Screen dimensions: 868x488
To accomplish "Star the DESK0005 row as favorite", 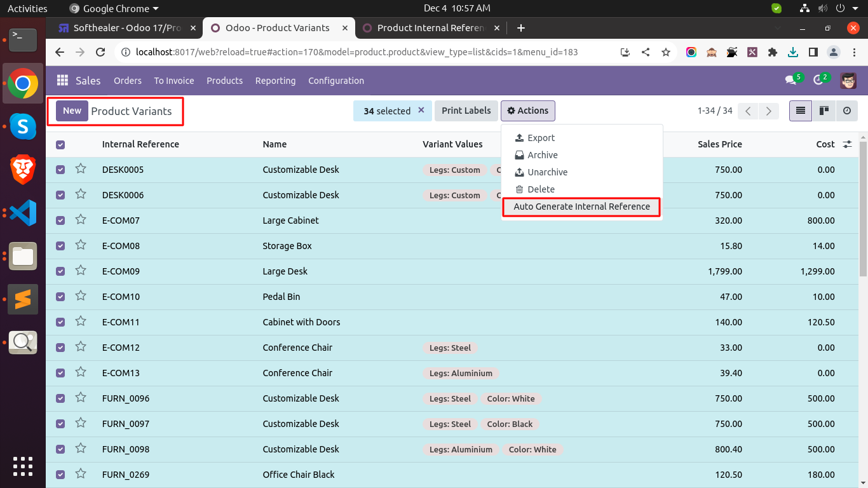I will [x=81, y=169].
